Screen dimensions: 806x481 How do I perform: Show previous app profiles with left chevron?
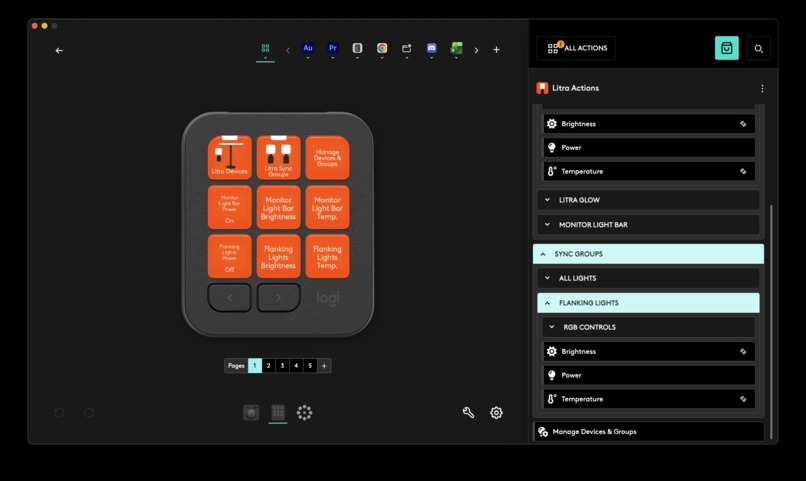click(x=287, y=50)
